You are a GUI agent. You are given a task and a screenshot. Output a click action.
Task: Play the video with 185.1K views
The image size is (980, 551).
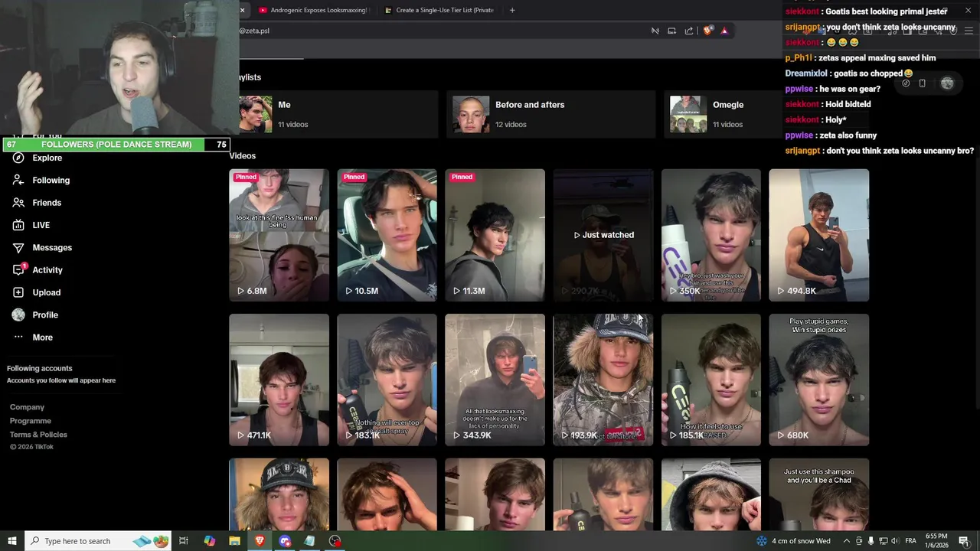tap(711, 380)
